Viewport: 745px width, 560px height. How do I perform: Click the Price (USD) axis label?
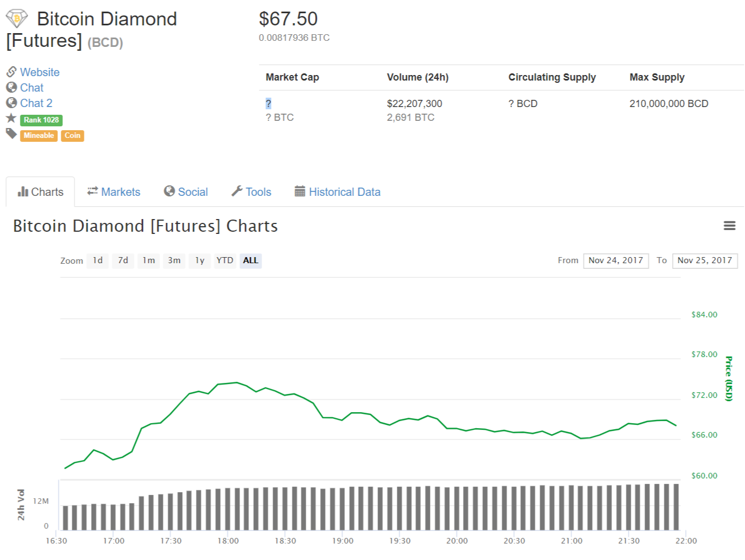pyautogui.click(x=729, y=378)
